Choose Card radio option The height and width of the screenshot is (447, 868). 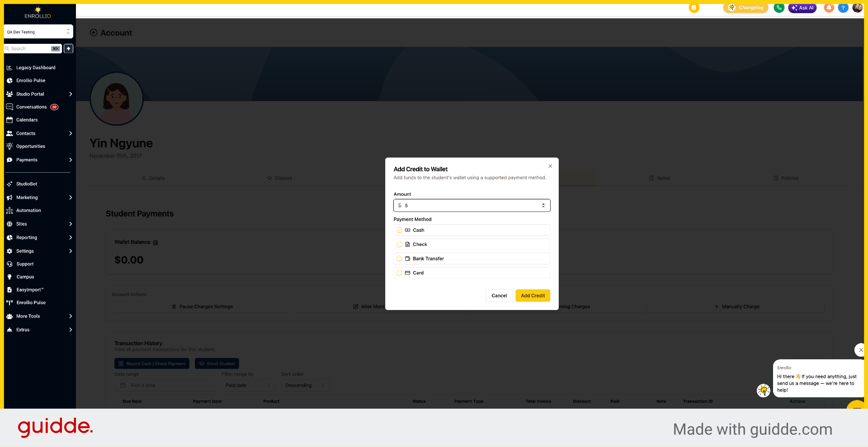[x=399, y=273]
